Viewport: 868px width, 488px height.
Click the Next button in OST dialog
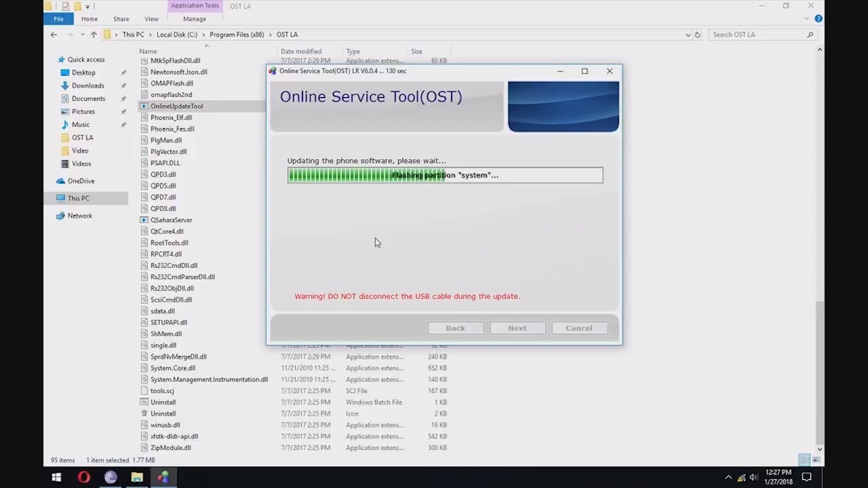coord(517,328)
